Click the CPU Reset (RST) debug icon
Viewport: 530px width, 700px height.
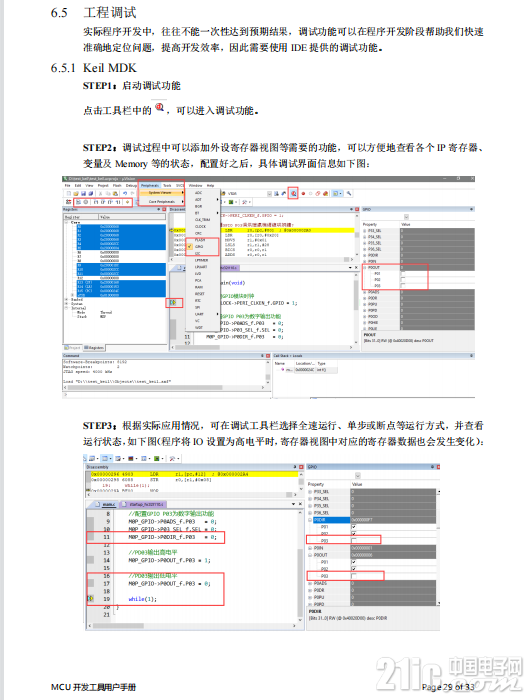coord(69,202)
